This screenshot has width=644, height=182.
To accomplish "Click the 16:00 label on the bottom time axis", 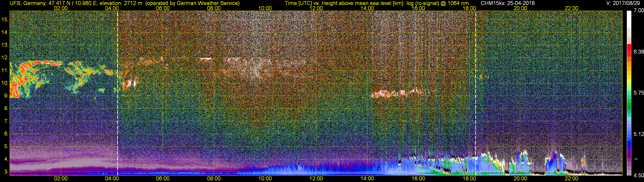I will [x=418, y=179].
